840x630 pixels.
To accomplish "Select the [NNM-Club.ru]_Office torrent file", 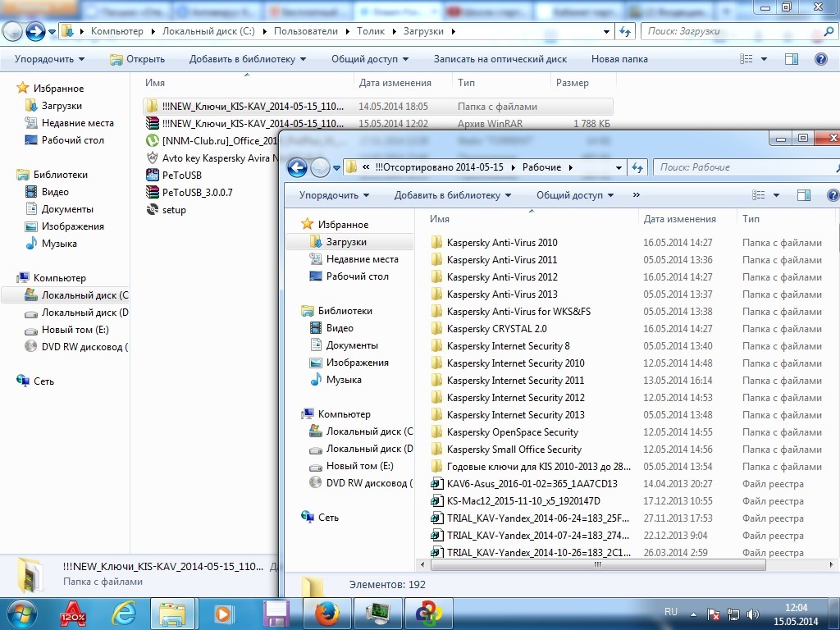I will [x=212, y=141].
